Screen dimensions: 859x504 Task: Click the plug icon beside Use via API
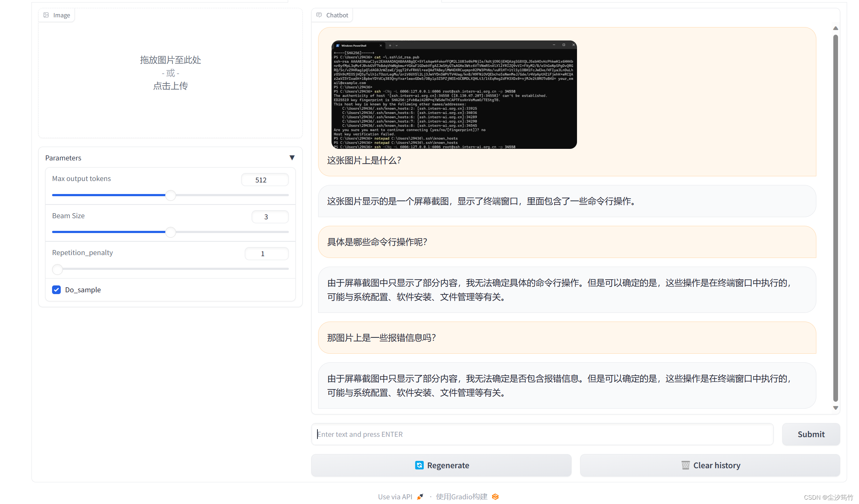420,496
